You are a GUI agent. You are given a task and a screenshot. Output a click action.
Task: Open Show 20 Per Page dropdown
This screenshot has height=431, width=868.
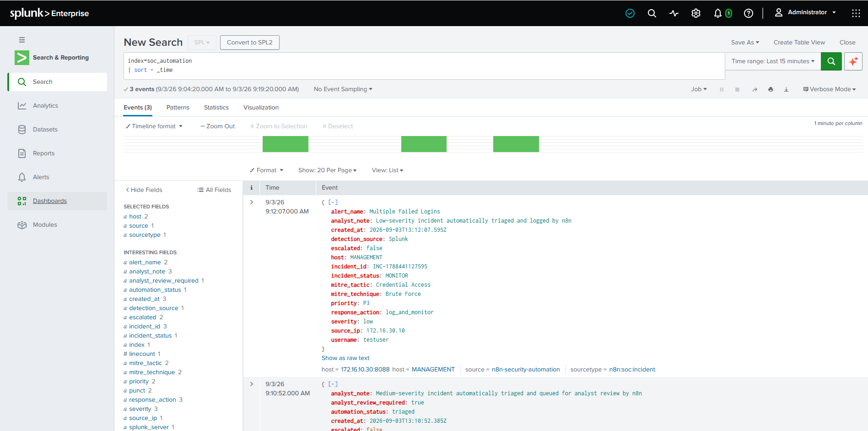tap(328, 170)
